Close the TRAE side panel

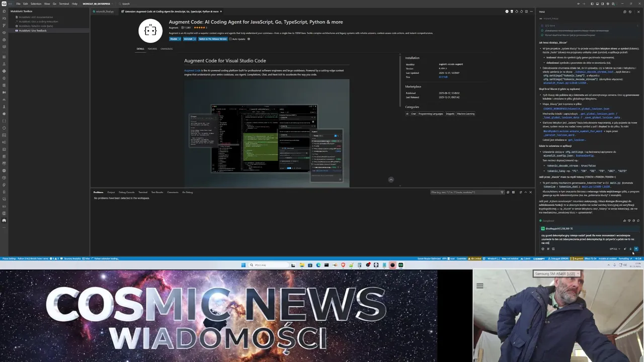[638, 12]
